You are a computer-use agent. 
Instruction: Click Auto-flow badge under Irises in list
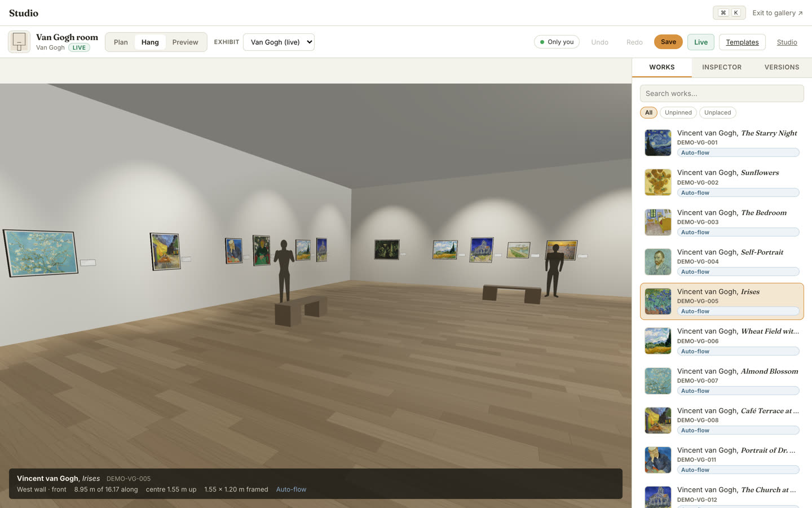[x=738, y=311]
